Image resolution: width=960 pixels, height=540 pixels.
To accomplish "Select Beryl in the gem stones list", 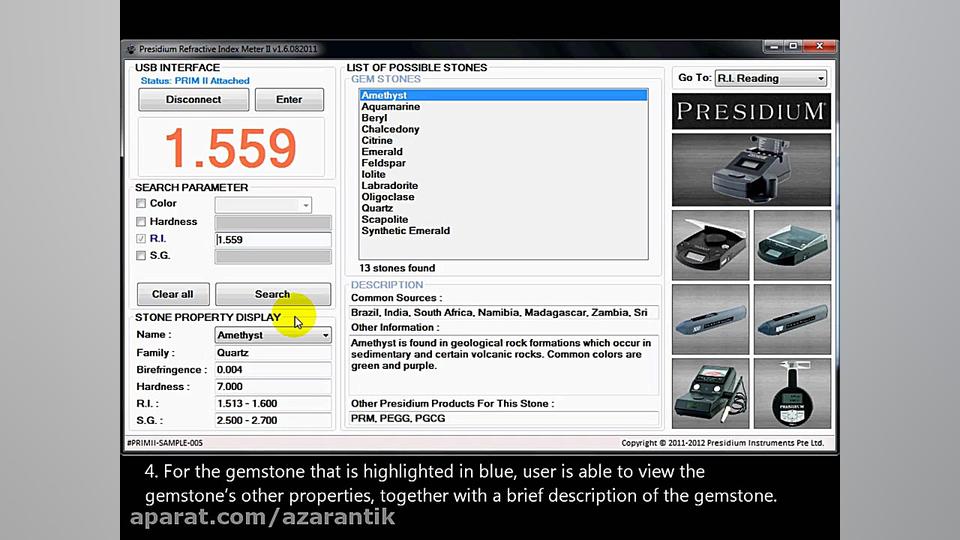I will (503, 118).
